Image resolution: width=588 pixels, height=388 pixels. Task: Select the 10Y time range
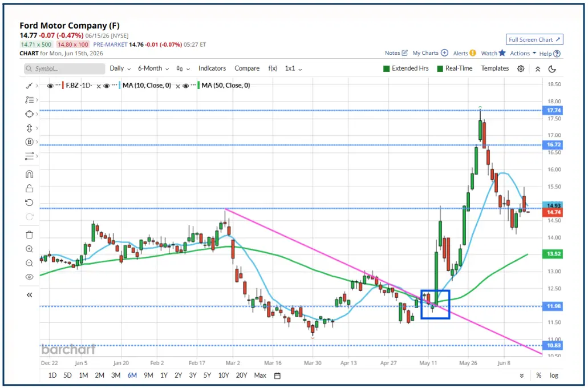224,375
